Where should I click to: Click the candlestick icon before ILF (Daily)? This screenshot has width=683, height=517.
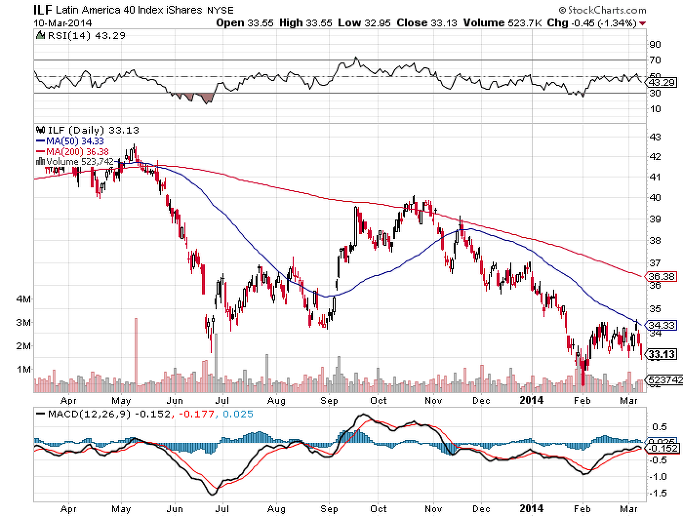pos(41,130)
